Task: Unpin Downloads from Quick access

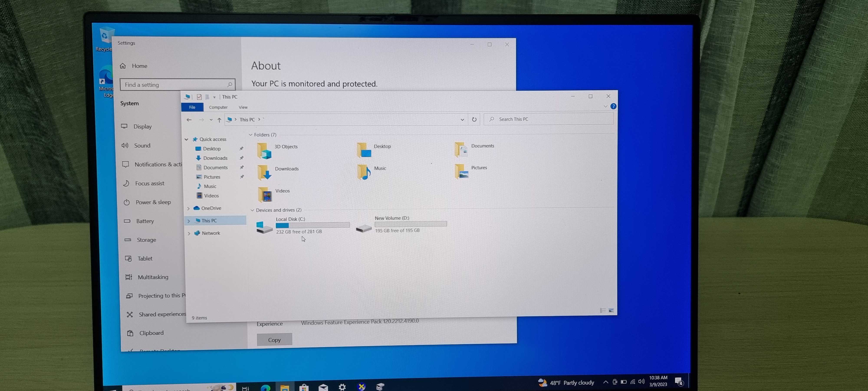Action: tap(242, 158)
